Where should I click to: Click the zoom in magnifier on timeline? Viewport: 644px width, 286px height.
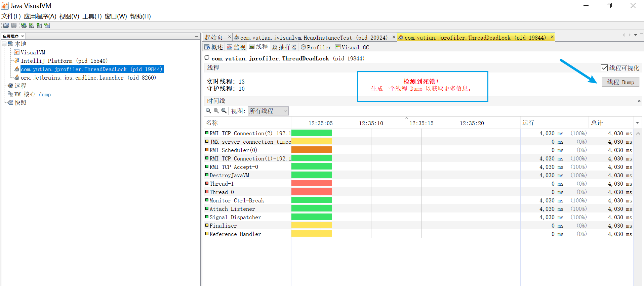(x=208, y=111)
